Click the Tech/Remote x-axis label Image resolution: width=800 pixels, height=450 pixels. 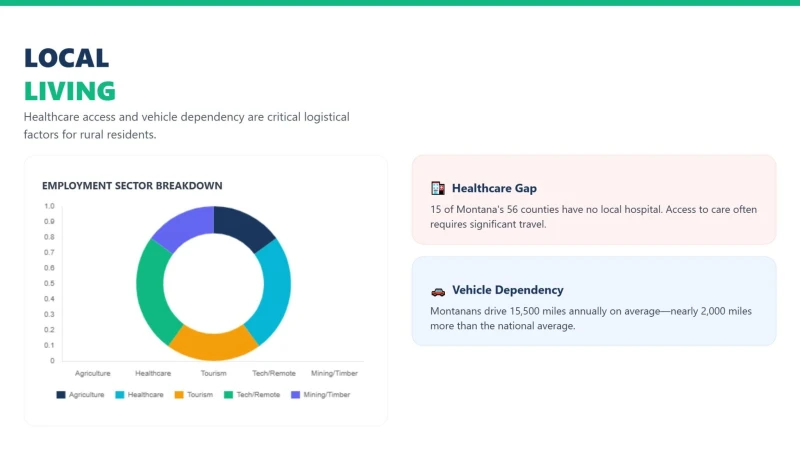(274, 373)
